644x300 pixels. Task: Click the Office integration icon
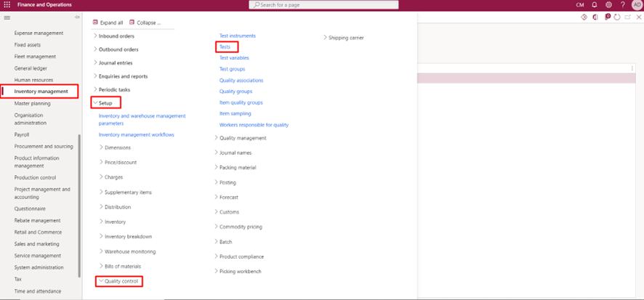595,17
